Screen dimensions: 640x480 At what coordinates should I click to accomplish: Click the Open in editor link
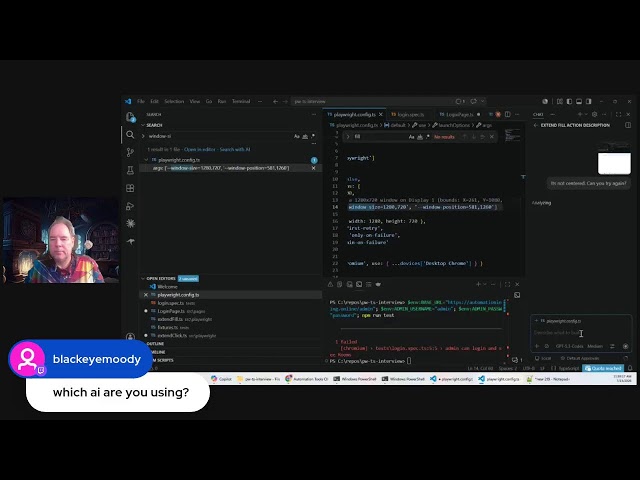click(x=200, y=149)
